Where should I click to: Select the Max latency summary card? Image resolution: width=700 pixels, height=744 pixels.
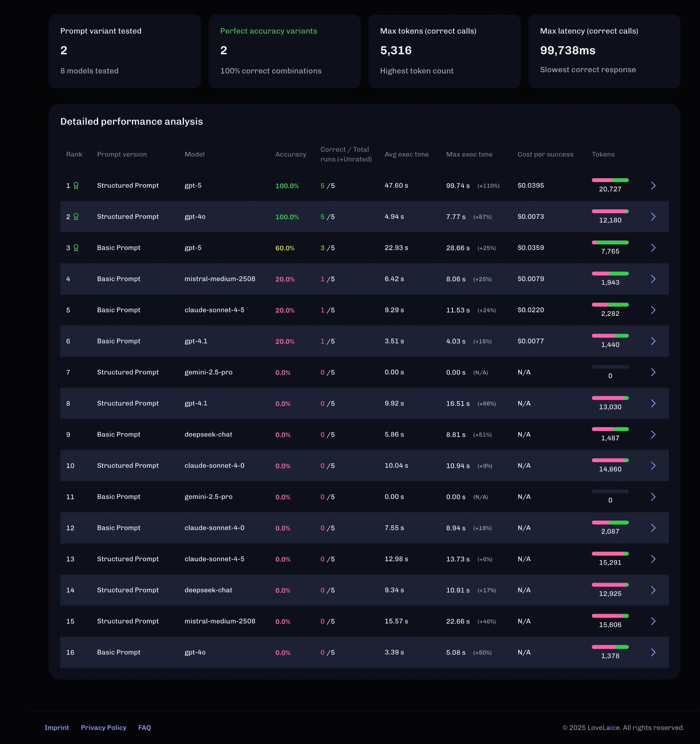pos(604,51)
